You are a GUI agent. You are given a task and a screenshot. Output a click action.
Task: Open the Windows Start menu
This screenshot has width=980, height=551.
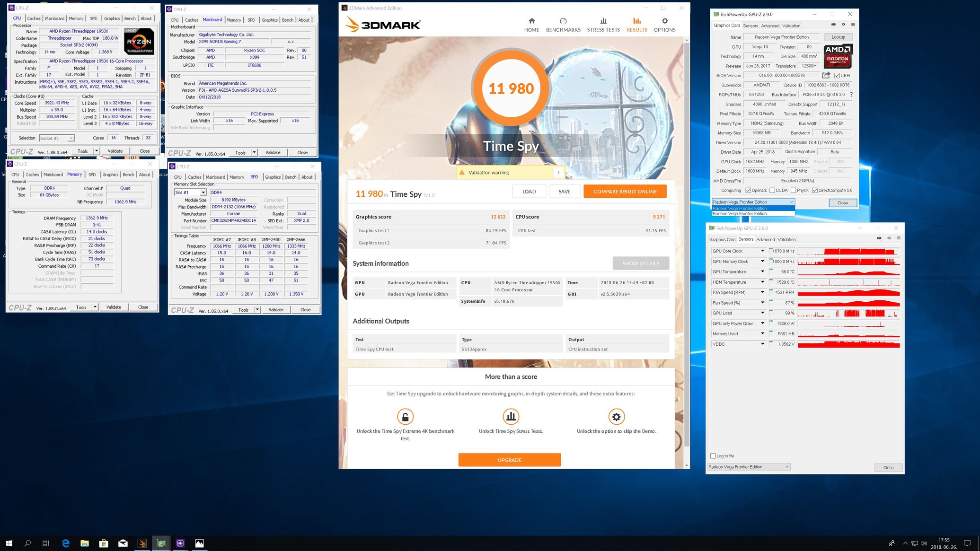click(9, 543)
